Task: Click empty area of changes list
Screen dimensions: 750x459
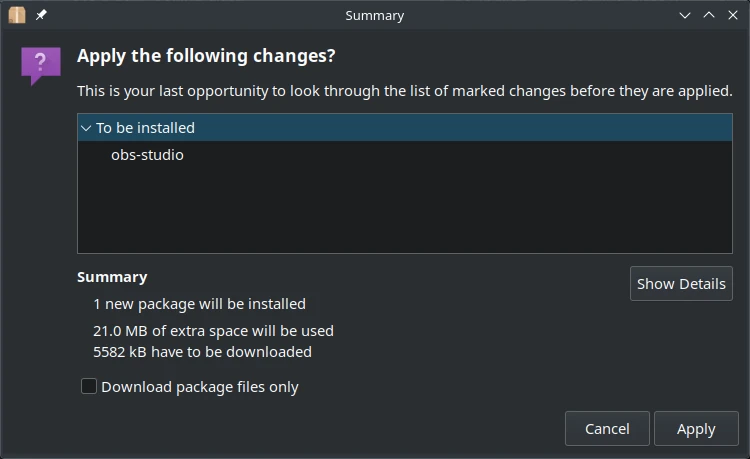Action: pos(400,210)
